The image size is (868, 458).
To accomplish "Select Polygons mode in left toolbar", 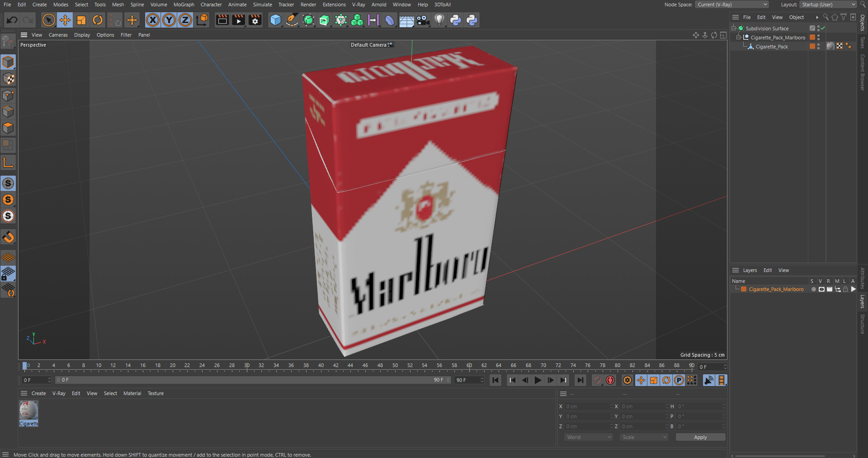I will [x=8, y=128].
